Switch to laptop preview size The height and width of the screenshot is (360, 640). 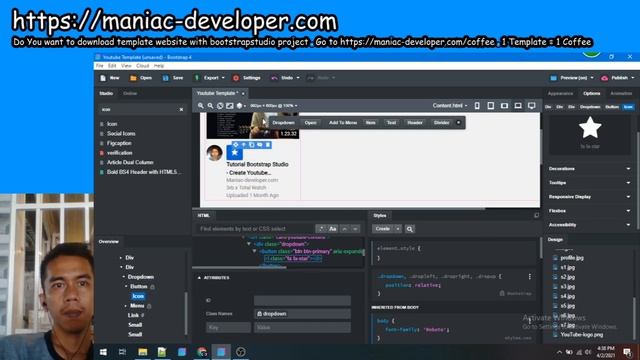518,106
